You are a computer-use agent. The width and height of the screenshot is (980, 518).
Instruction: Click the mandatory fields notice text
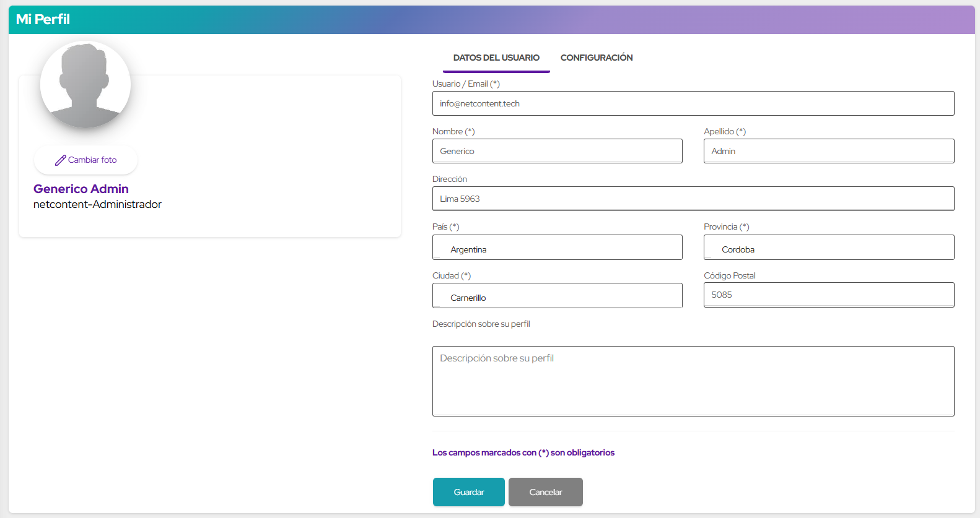[523, 452]
